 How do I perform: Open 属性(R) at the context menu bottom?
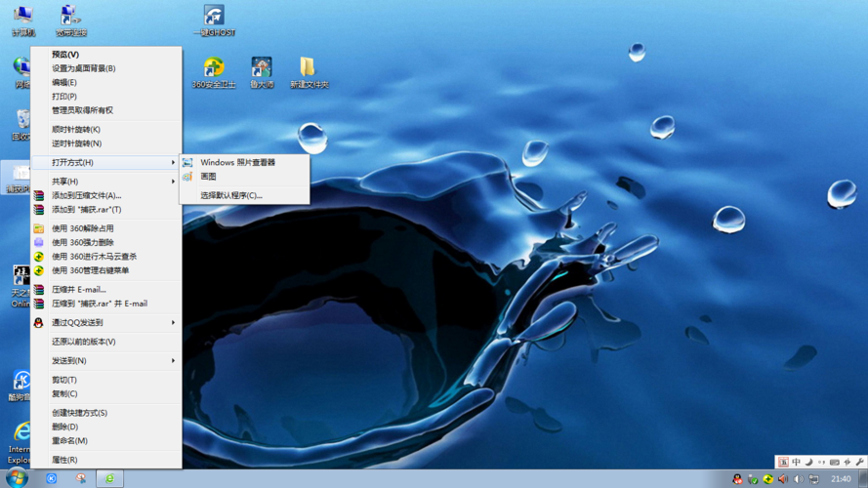tap(64, 460)
